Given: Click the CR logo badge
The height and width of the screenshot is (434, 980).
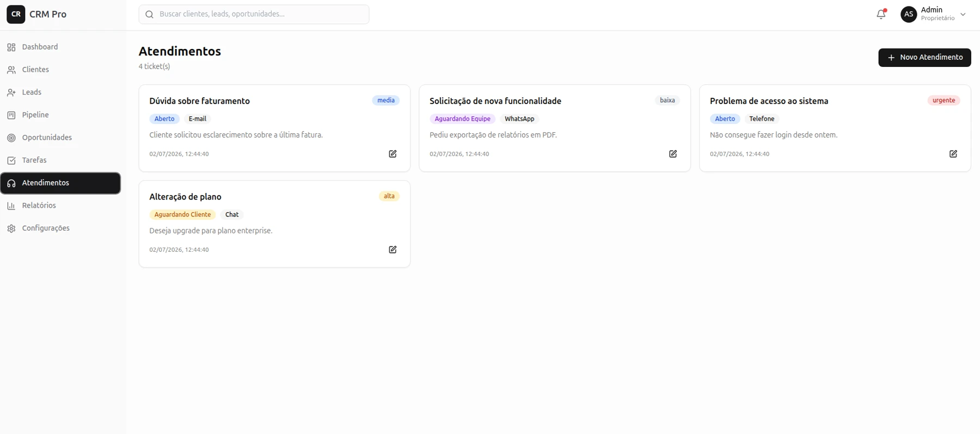Looking at the screenshot, I should tap(16, 14).
